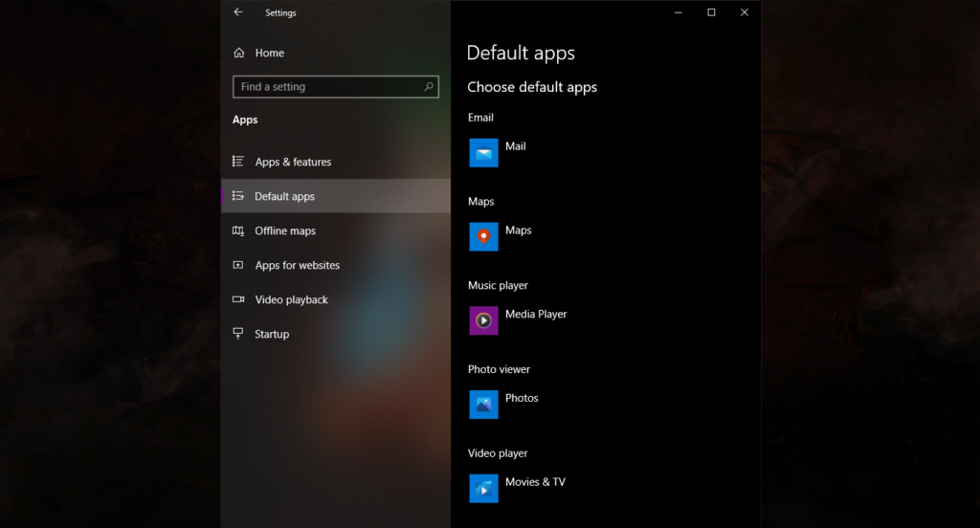Screen dimensions: 980x528
Task: Click the Maps app icon
Action: [x=483, y=237]
